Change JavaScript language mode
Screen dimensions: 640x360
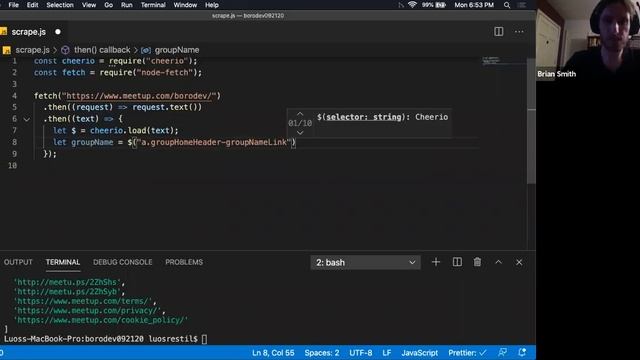click(x=420, y=353)
